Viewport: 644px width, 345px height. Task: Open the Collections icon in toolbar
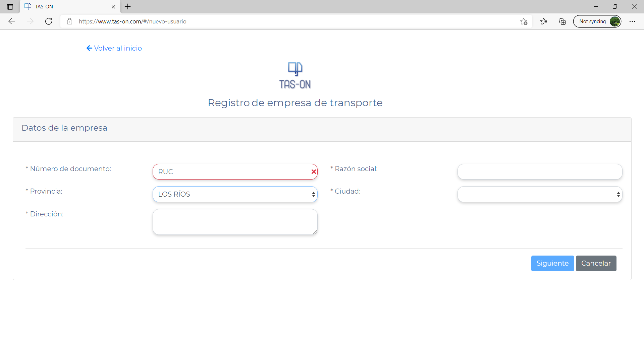pos(562,21)
